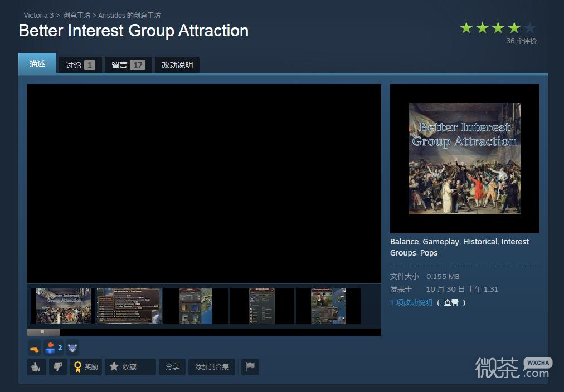Click the 36 个评价 ratings count
The width and height of the screenshot is (564, 392).
point(522,41)
